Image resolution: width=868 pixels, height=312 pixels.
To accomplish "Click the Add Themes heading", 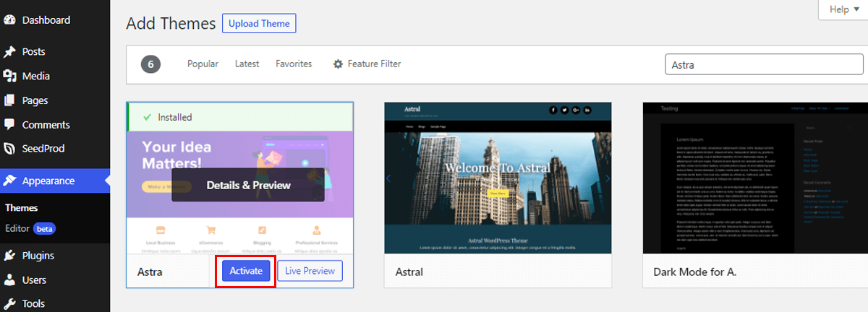I will (171, 23).
